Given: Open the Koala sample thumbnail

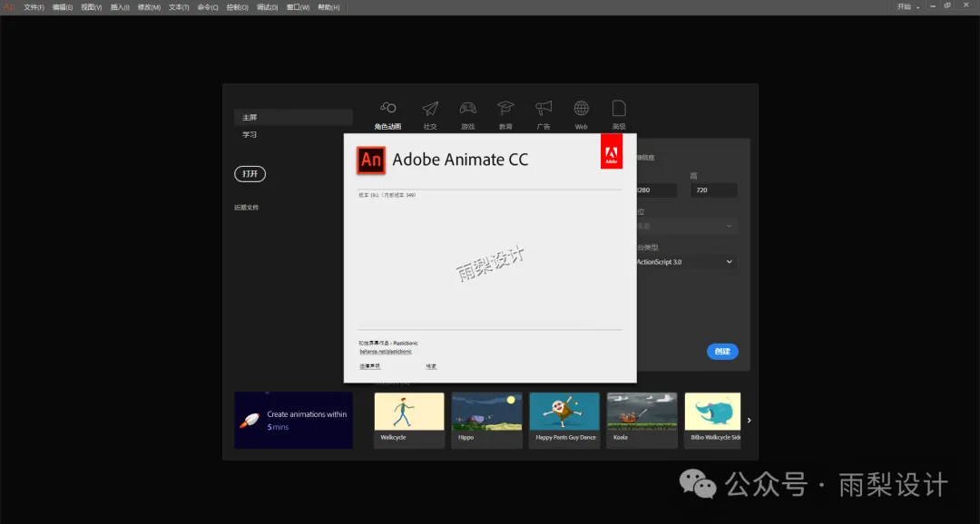Looking at the screenshot, I should 642,420.
